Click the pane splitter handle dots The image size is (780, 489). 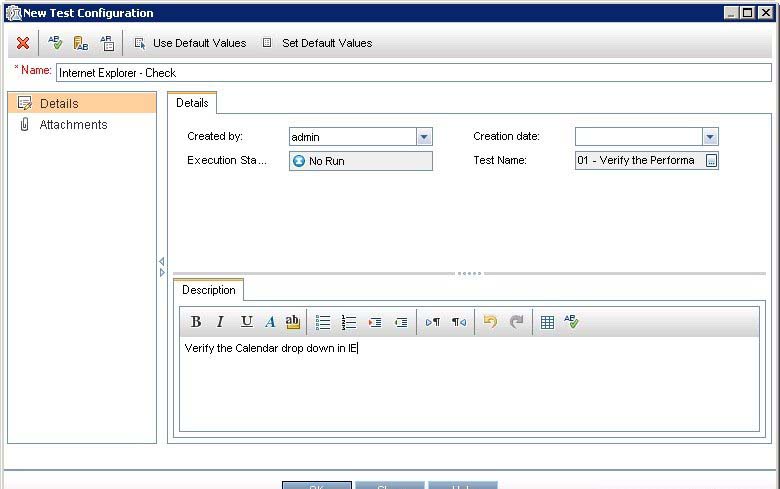(x=469, y=273)
